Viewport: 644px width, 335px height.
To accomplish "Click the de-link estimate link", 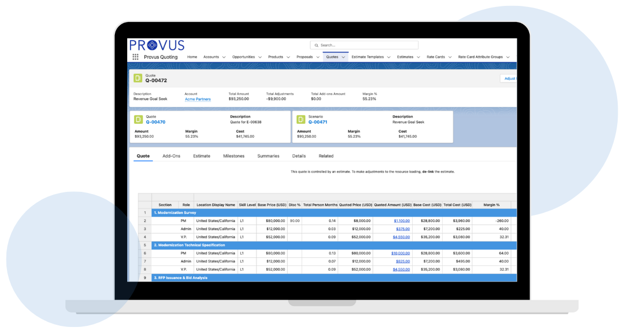I will coord(428,172).
